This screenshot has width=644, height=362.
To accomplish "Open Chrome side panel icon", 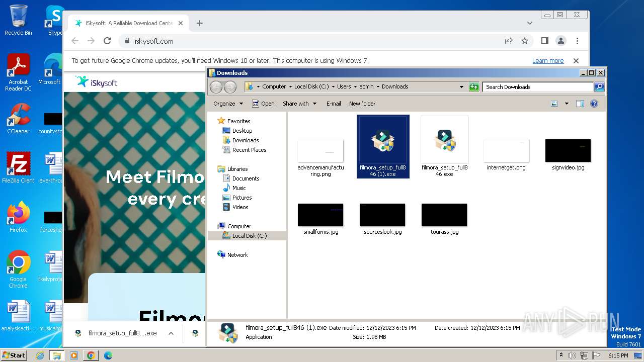I will coord(544,41).
